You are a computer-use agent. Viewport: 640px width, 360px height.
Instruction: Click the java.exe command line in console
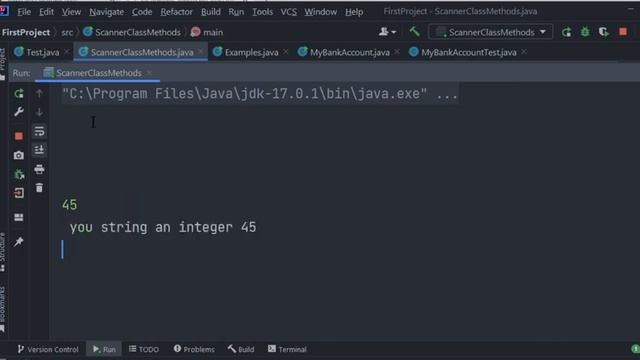pos(260,94)
